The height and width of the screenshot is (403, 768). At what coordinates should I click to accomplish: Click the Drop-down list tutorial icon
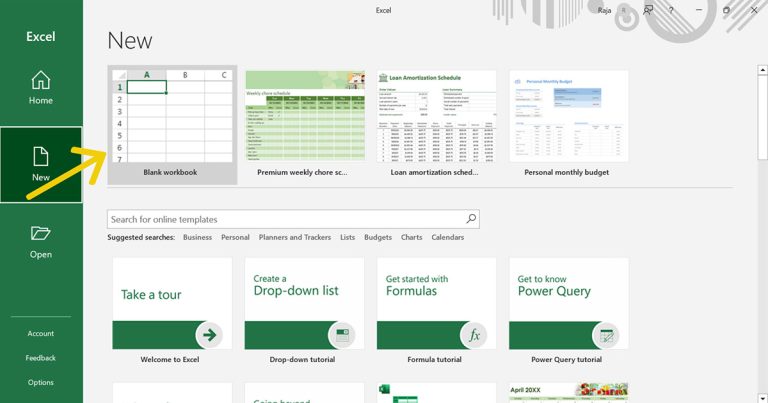[341, 334]
